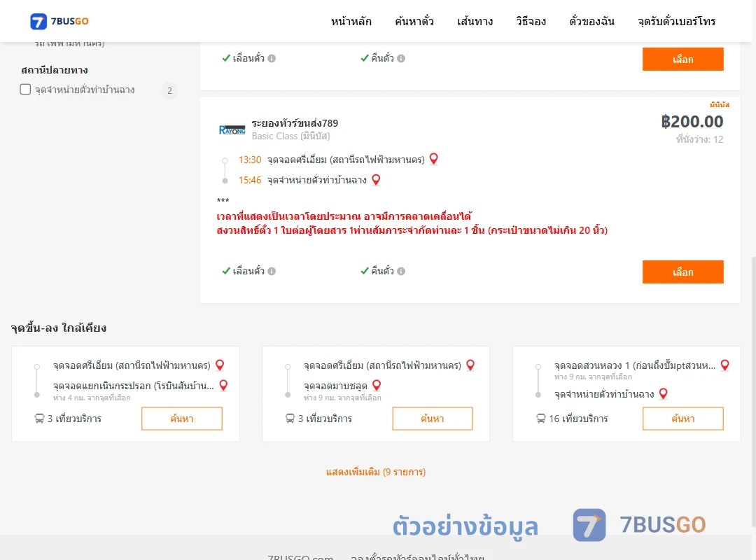Click the count badge 2 beside destination filter

coord(169,90)
